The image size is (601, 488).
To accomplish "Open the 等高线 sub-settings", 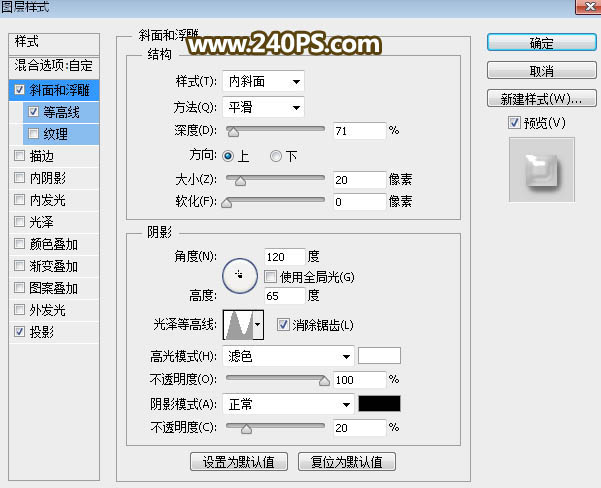I will [x=61, y=112].
